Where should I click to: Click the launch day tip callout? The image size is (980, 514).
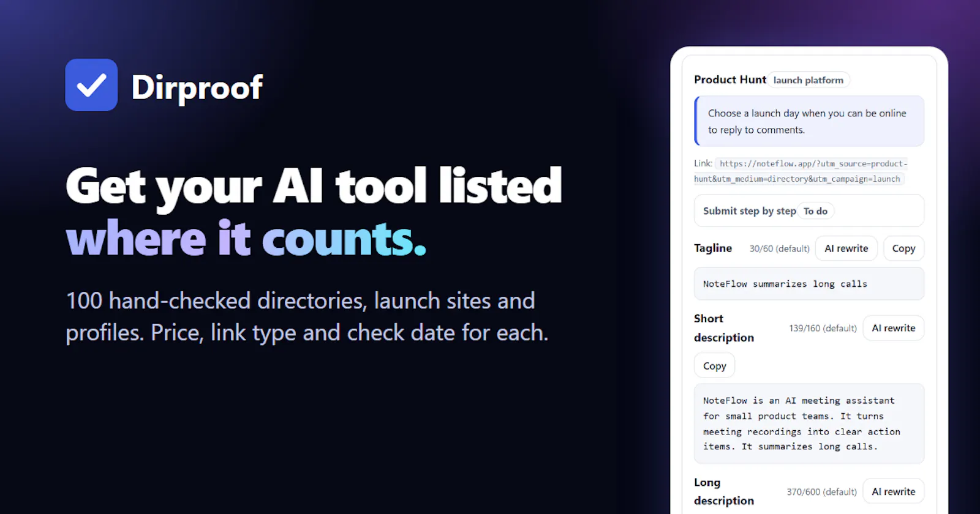point(809,121)
